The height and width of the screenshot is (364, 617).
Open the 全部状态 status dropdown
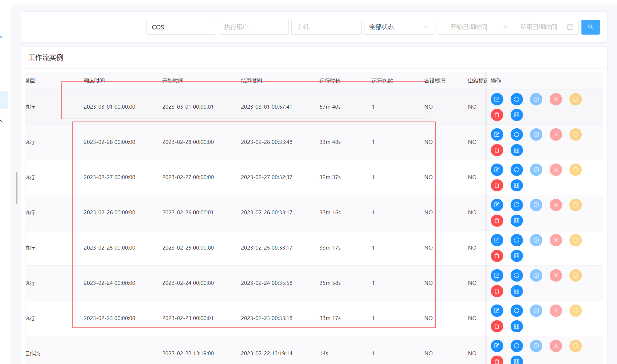399,27
